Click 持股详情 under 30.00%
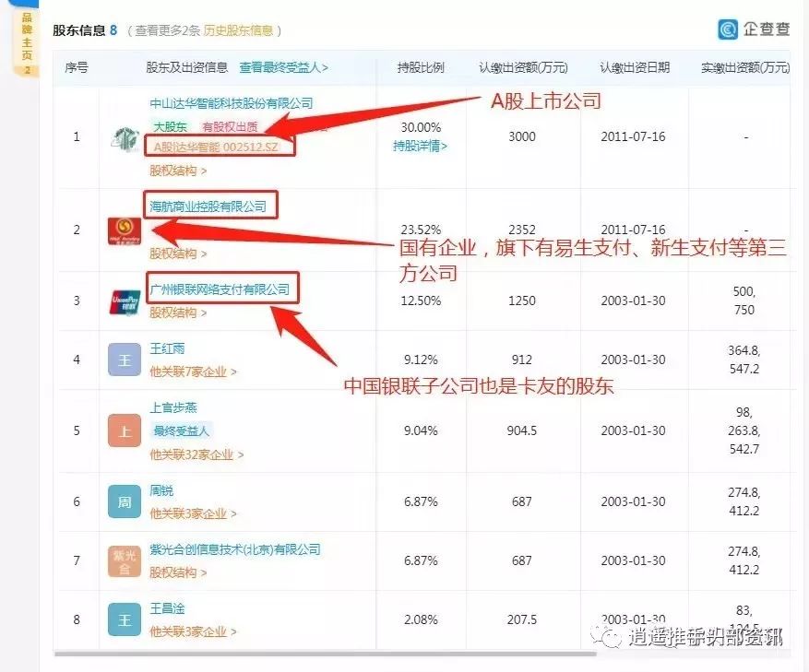Viewport: 809px width, 672px height. 420,146
